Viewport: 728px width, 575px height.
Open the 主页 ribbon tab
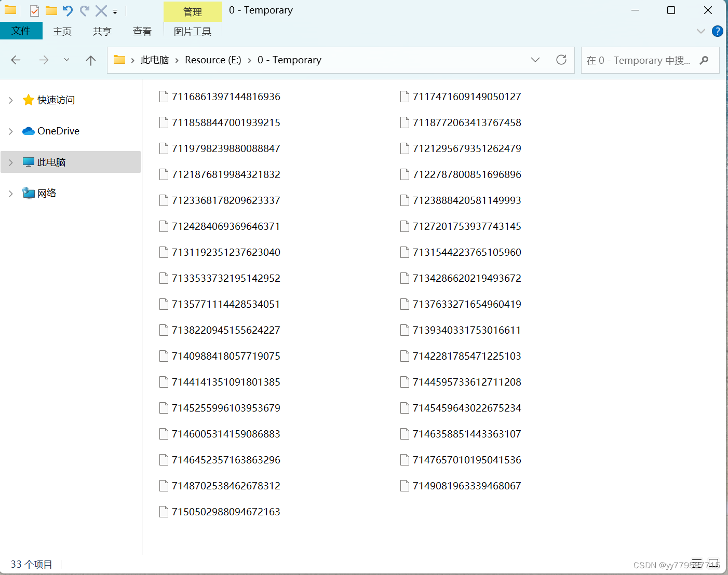(62, 31)
